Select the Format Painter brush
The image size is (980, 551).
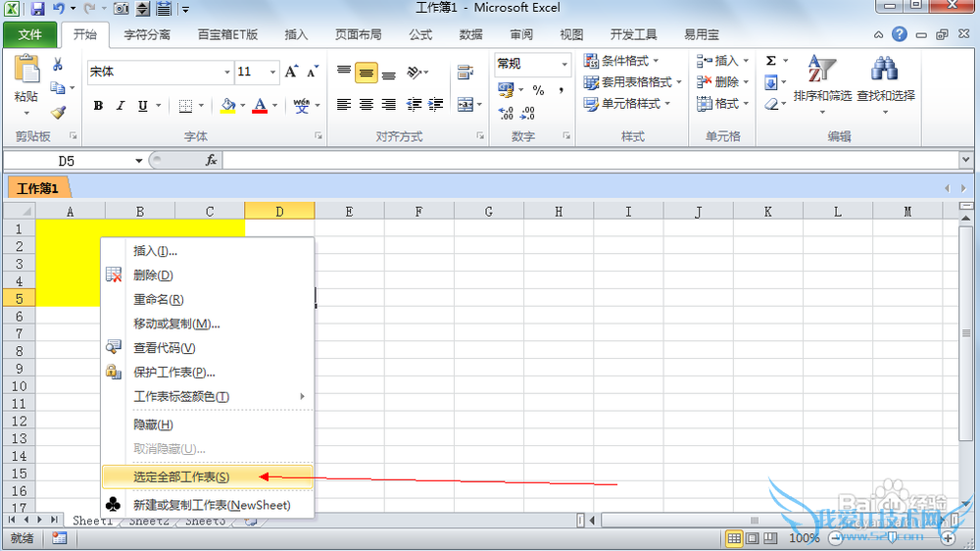pos(58,112)
